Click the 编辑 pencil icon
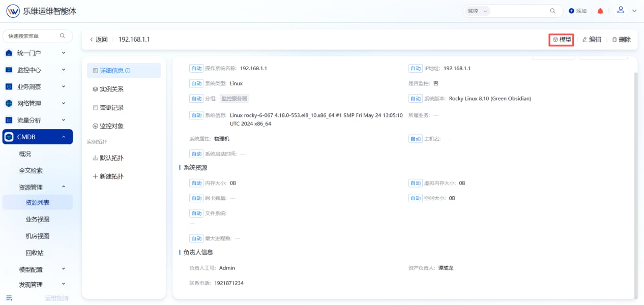This screenshot has width=644, height=305. click(585, 40)
